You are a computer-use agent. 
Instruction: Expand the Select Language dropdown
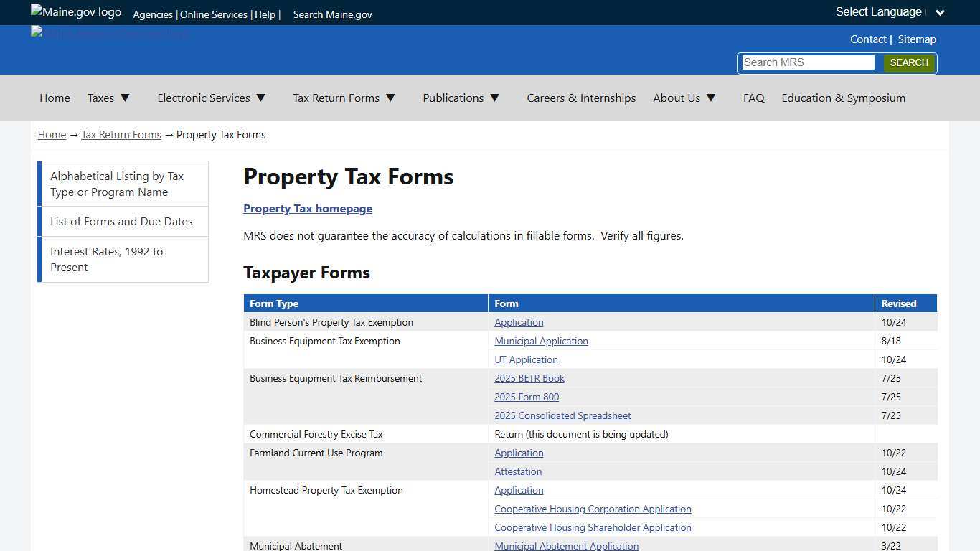(x=889, y=11)
